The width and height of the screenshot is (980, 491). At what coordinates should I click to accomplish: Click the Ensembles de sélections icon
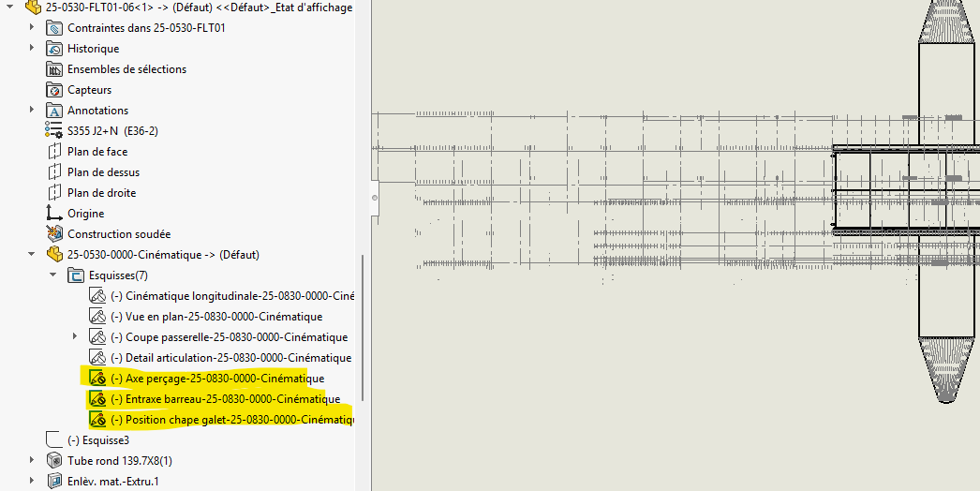54,69
